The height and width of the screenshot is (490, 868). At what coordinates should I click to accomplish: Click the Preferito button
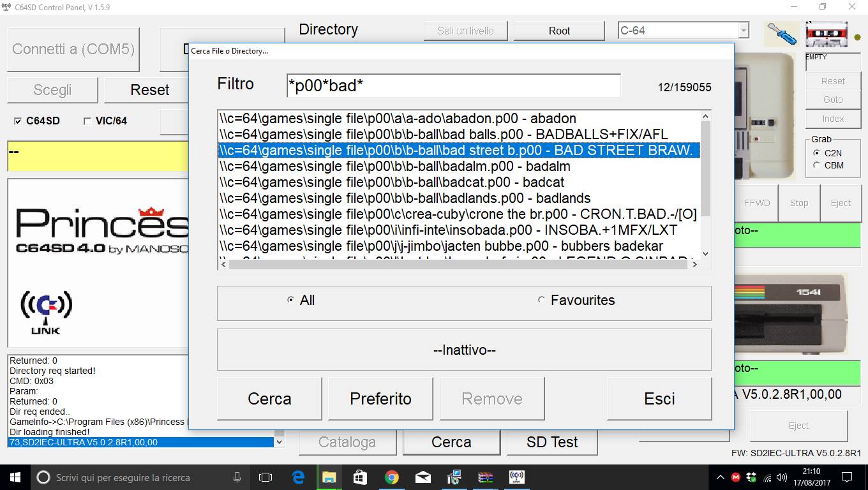pyautogui.click(x=380, y=399)
